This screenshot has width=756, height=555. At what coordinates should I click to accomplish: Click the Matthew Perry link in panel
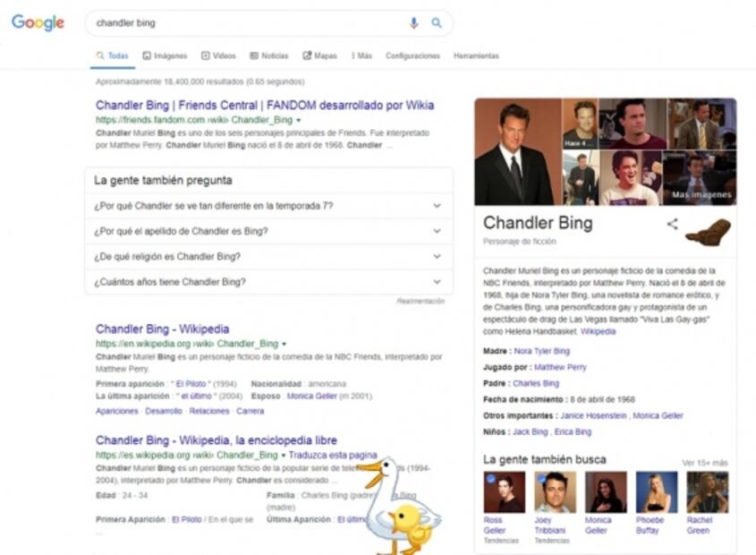click(x=560, y=367)
